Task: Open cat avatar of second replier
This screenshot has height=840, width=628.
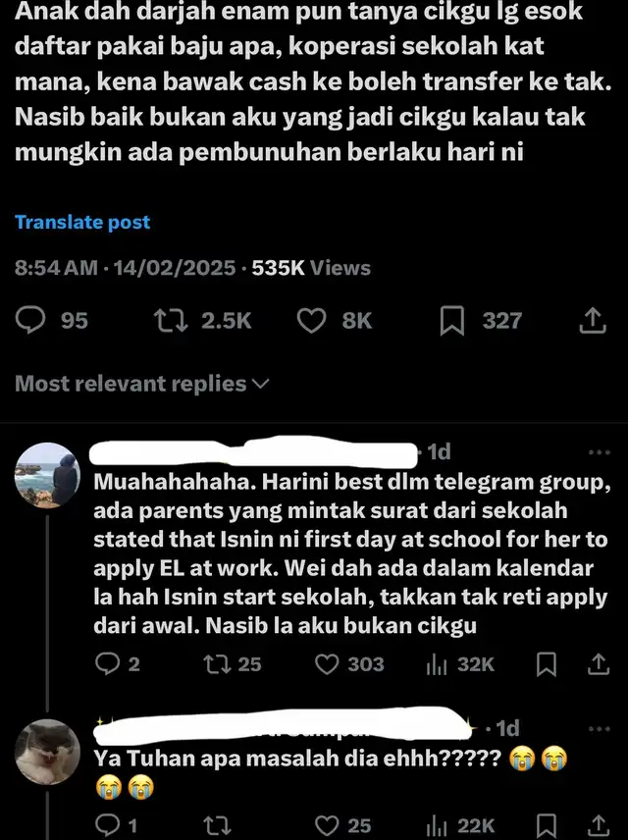Action: coord(47,752)
